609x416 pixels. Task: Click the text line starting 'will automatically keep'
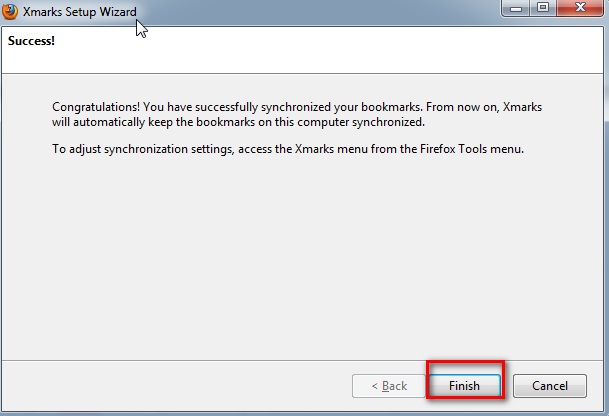pos(238,122)
